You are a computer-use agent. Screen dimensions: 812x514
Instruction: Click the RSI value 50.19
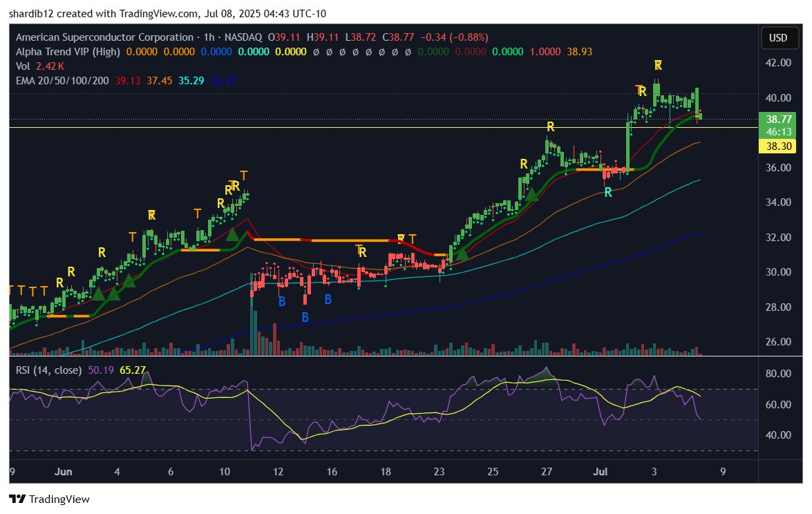click(101, 370)
